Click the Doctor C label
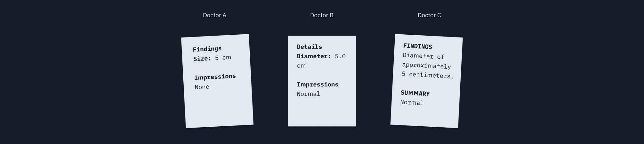Image resolution: width=644 pixels, height=144 pixels. 429,15
